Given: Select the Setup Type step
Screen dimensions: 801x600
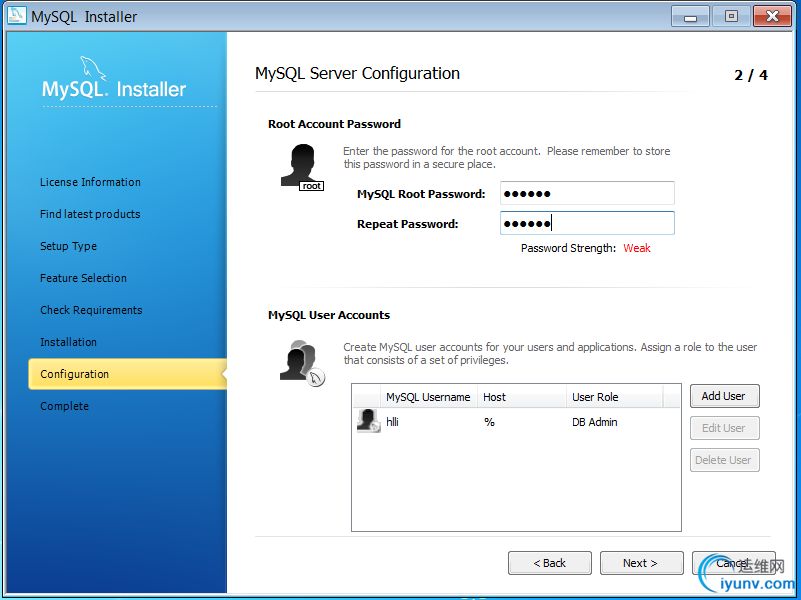Looking at the screenshot, I should pyautogui.click(x=68, y=246).
